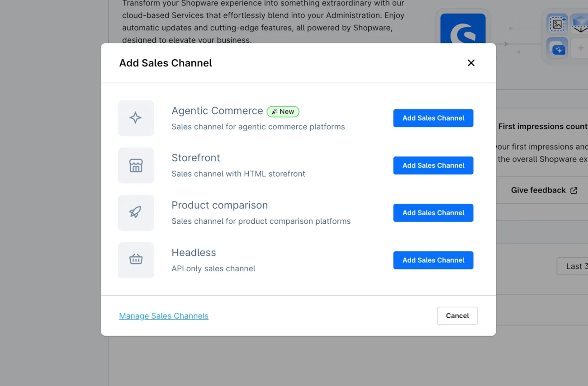Click the Shopware logo tile in the background
Viewport: 588px width, 386px height.
(x=463, y=28)
